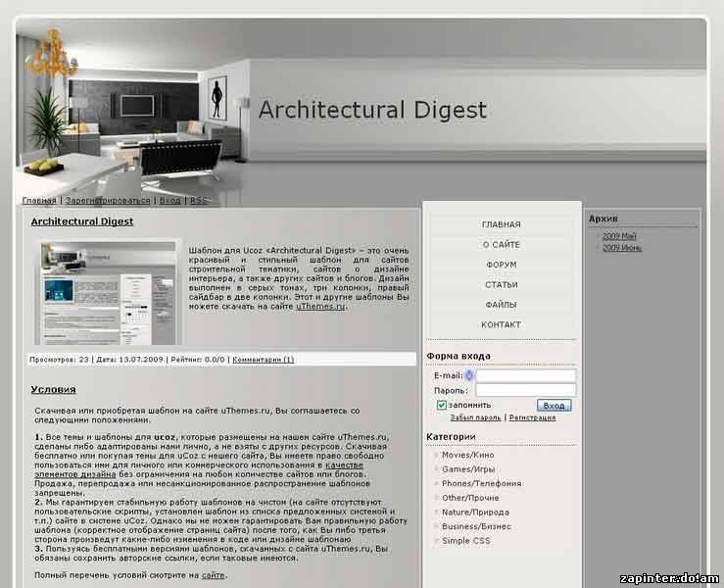Select ФОРУМ in sidebar menu
This screenshot has width=724, height=588.
tap(502, 266)
